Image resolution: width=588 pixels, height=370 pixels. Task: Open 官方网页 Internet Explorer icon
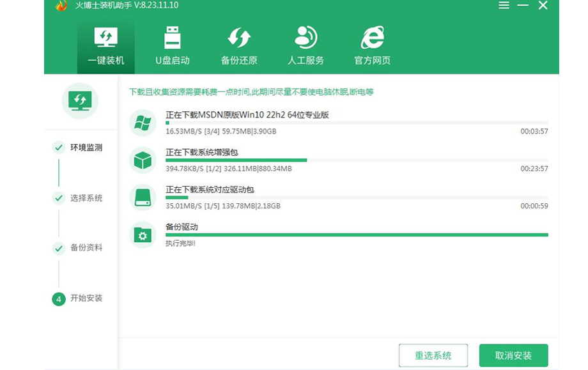tap(372, 38)
